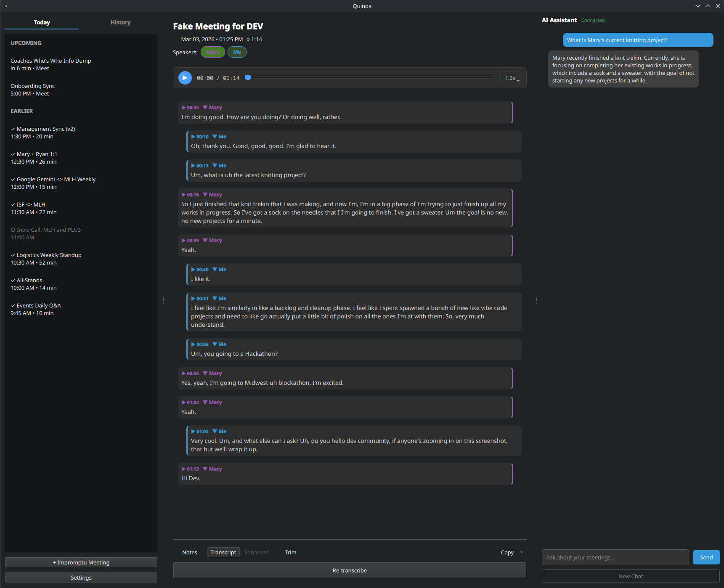Select the Transcript tab
This screenshot has width=724, height=588.
coord(223,552)
